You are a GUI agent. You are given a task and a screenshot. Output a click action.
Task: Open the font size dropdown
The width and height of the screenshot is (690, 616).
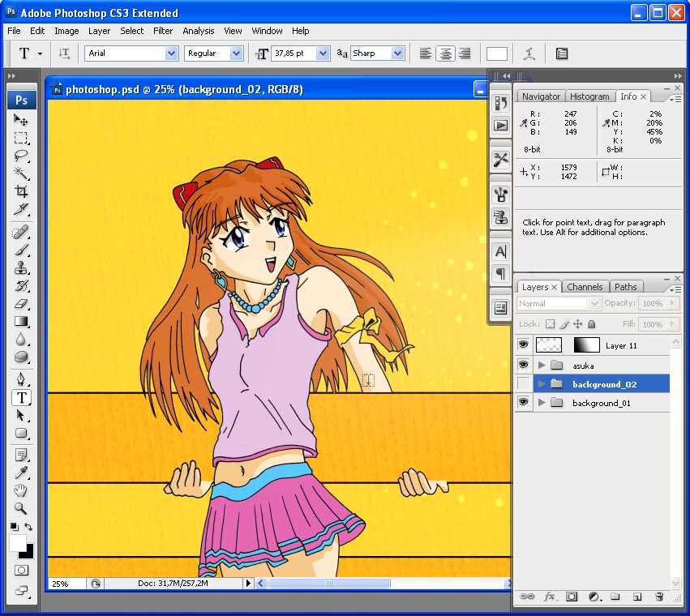click(x=323, y=53)
